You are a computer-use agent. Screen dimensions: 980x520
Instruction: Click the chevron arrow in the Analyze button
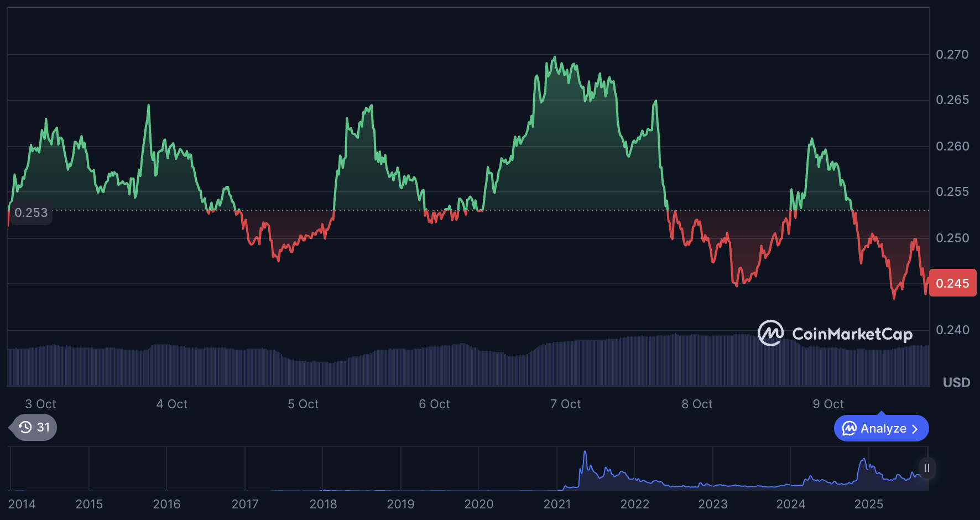pos(915,429)
